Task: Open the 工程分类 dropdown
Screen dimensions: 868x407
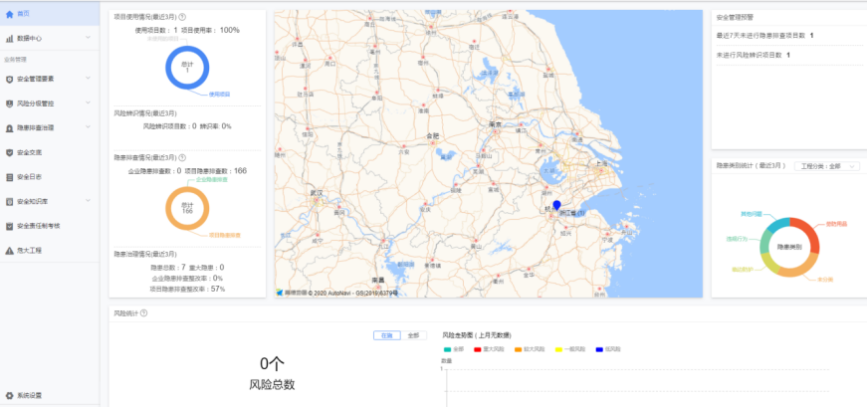Action: point(828,166)
